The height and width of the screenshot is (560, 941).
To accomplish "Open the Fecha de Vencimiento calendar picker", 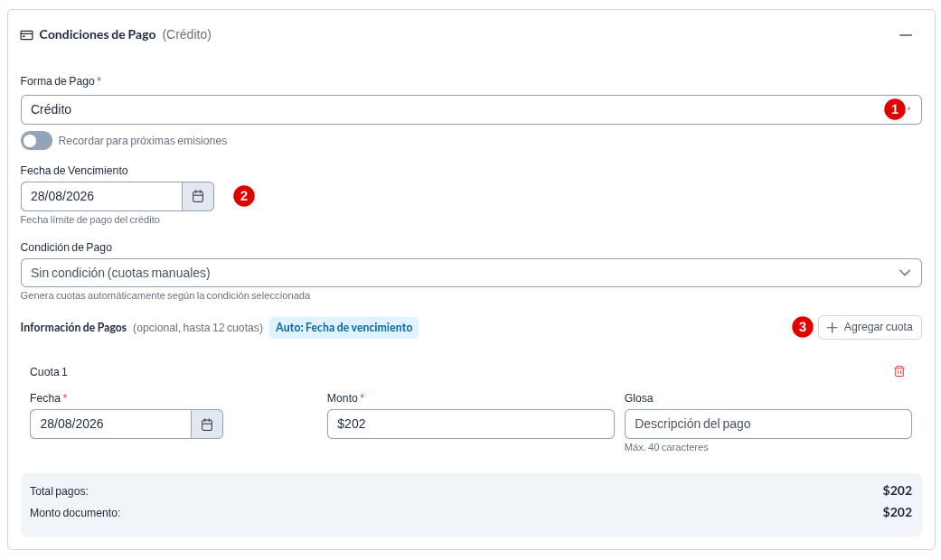I will 198,197.
